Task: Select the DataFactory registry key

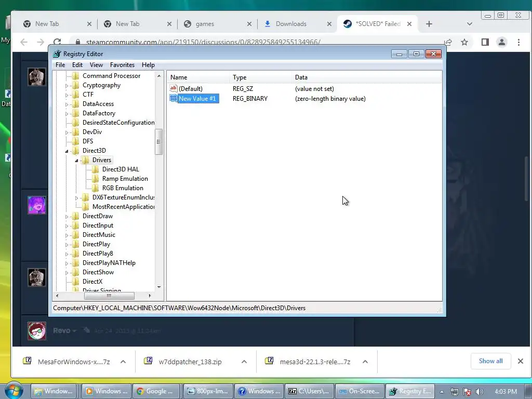Action: (99, 113)
